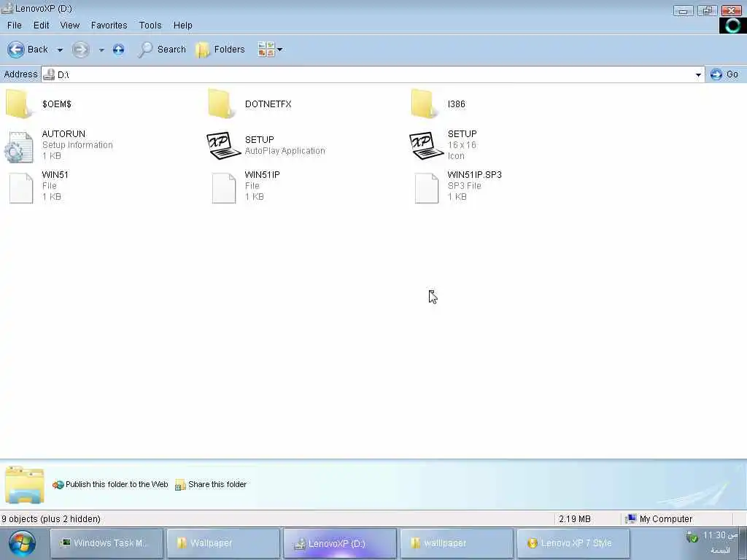Click the Back arrow icon

[16, 50]
